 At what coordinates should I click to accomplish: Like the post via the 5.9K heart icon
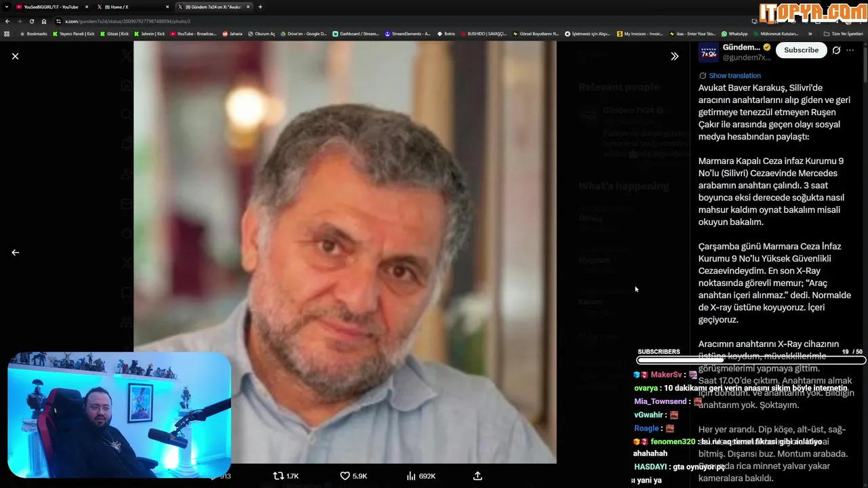click(x=353, y=476)
